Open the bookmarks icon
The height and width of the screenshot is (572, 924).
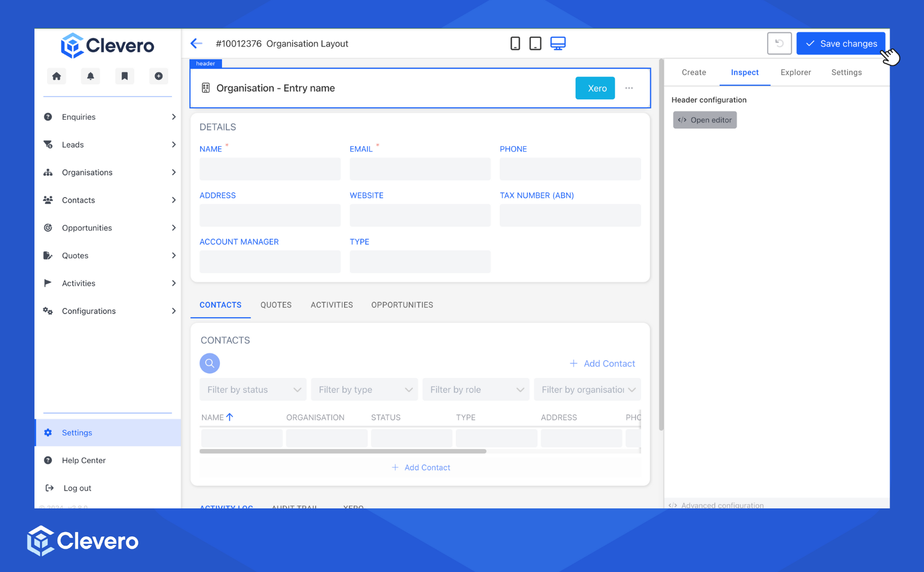[x=124, y=76]
